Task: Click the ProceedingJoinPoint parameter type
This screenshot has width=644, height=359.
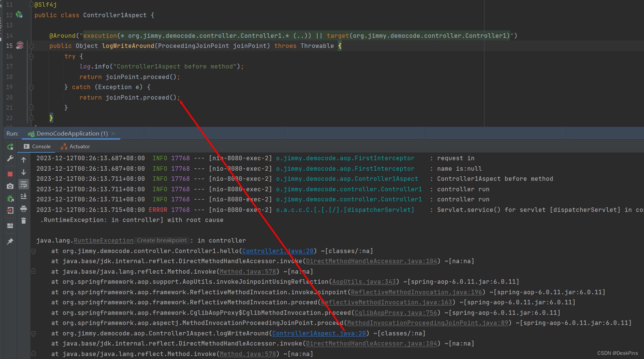Action: [x=193, y=46]
